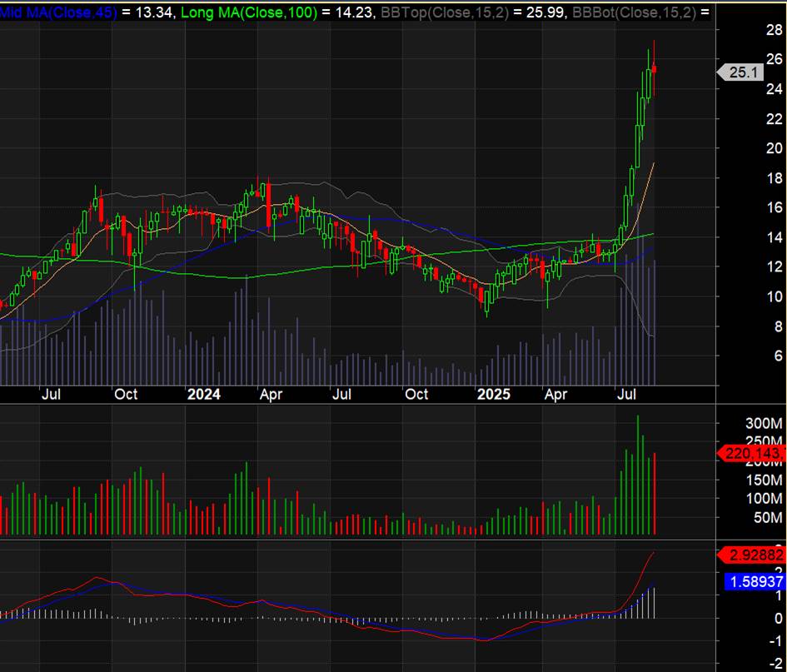Click the 25.1 last price tag
The image size is (787, 672).
741,72
